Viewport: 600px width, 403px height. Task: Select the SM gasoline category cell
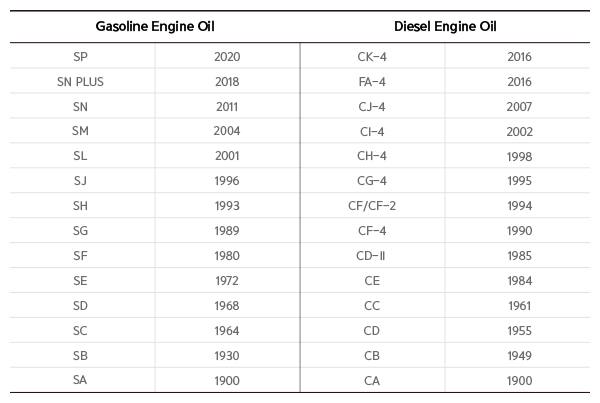click(81, 131)
